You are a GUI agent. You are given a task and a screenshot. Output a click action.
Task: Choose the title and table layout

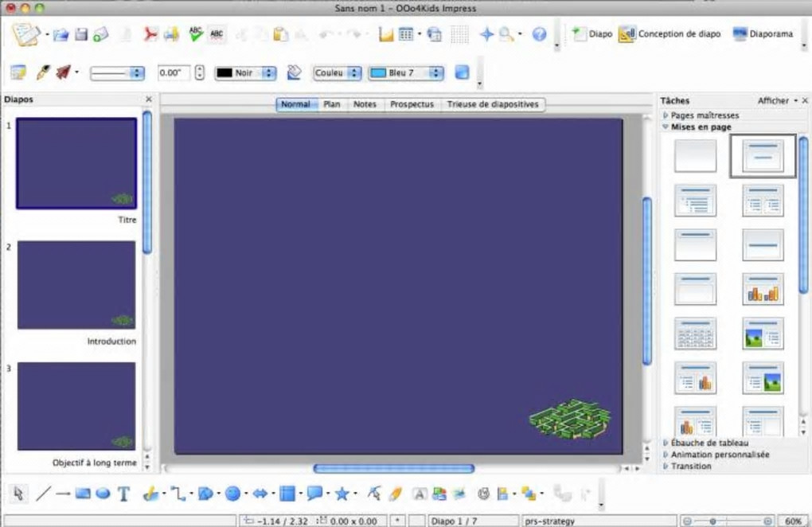click(x=696, y=334)
